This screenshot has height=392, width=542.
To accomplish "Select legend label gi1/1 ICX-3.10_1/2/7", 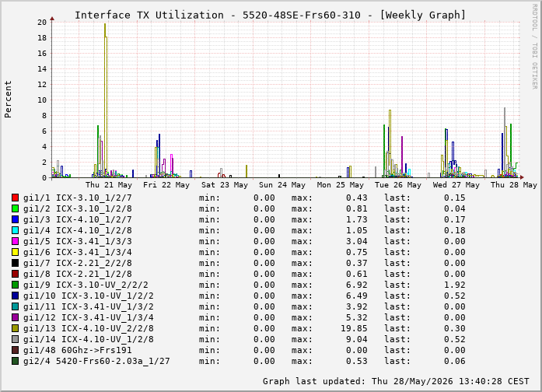I will [x=78, y=198].
